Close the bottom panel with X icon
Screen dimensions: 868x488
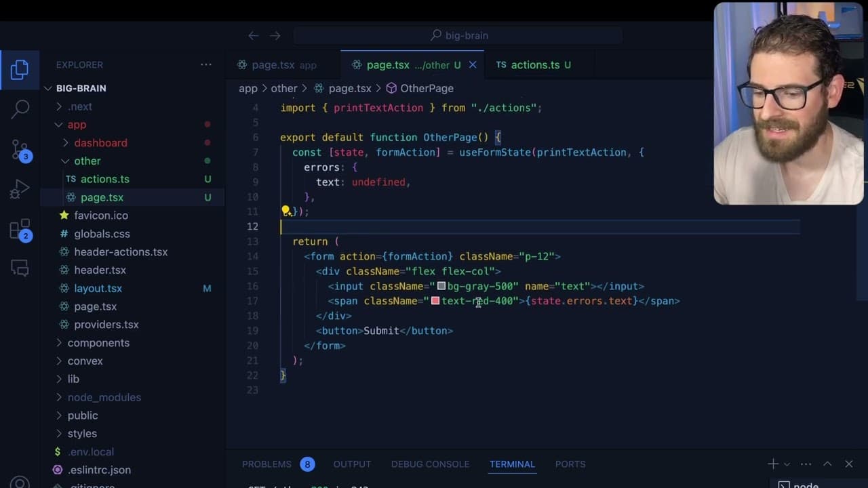click(849, 464)
